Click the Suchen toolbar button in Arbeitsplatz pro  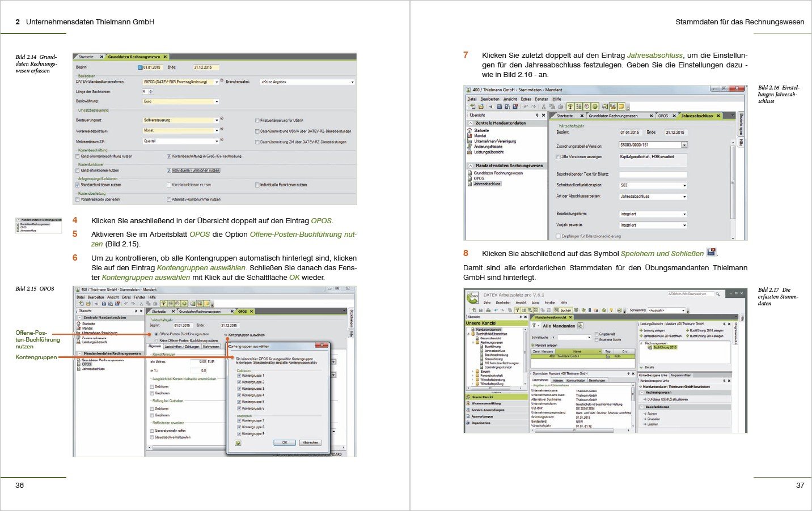[x=564, y=310]
